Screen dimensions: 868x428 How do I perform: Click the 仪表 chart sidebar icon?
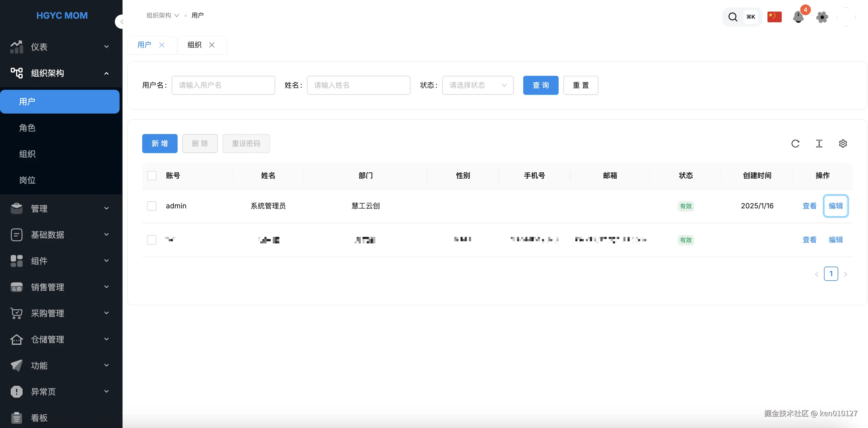pos(17,47)
